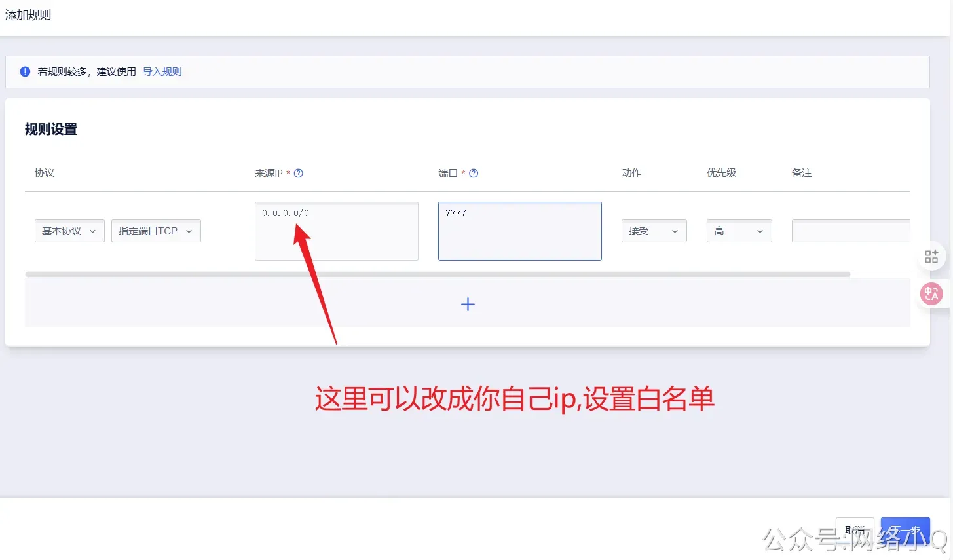Click the 导入规则 import rules link
This screenshot has height=560, width=953.
(162, 71)
